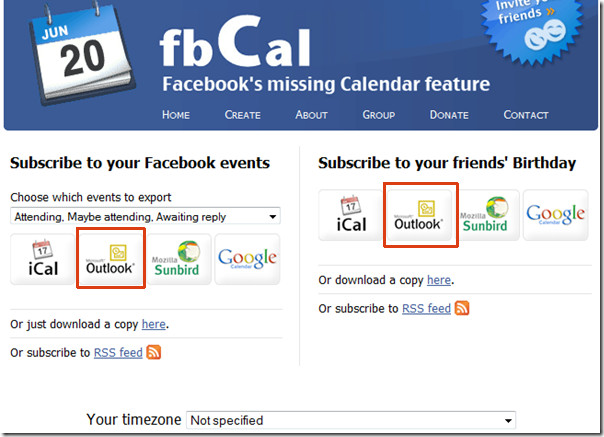Viewport: 604px width, 437px height.
Task: Open the Create menu item
Action: pyautogui.click(x=243, y=115)
